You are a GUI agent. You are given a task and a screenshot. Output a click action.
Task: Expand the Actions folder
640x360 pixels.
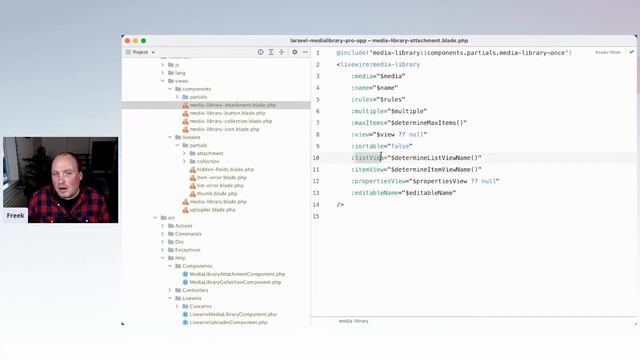point(162,226)
